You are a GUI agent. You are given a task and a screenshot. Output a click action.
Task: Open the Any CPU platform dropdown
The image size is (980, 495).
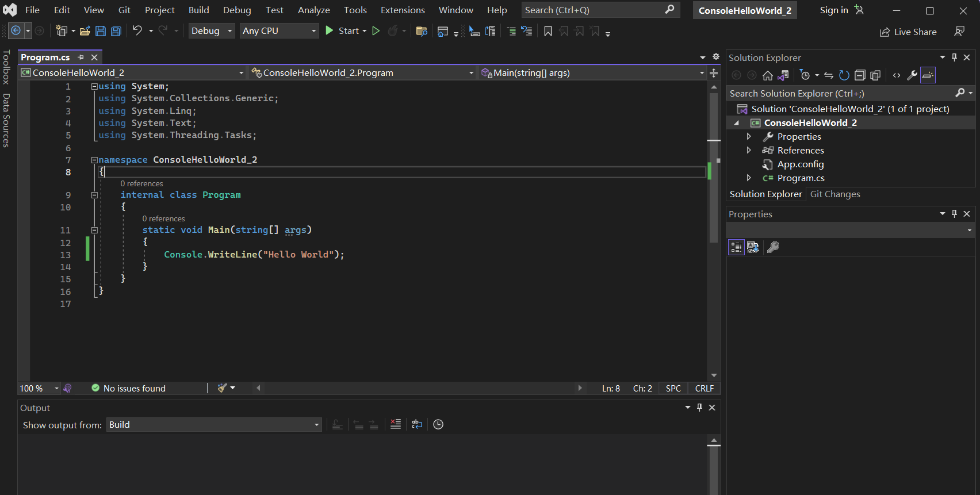[x=280, y=31]
